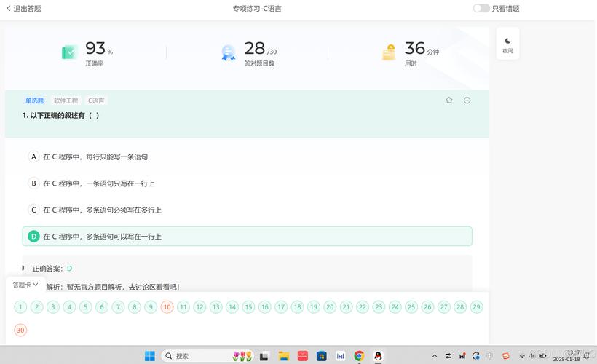
Task: Click the circled minus icon beside the star
Action: (x=467, y=100)
